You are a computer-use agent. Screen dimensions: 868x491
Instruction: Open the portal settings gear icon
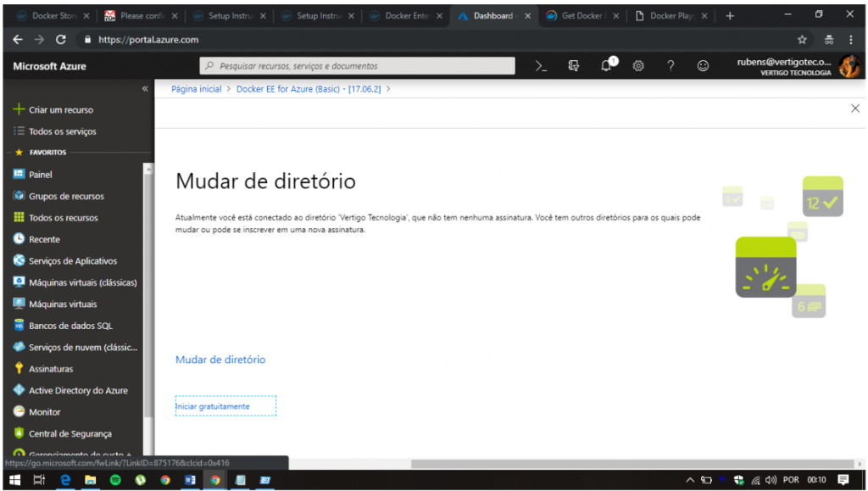point(638,66)
